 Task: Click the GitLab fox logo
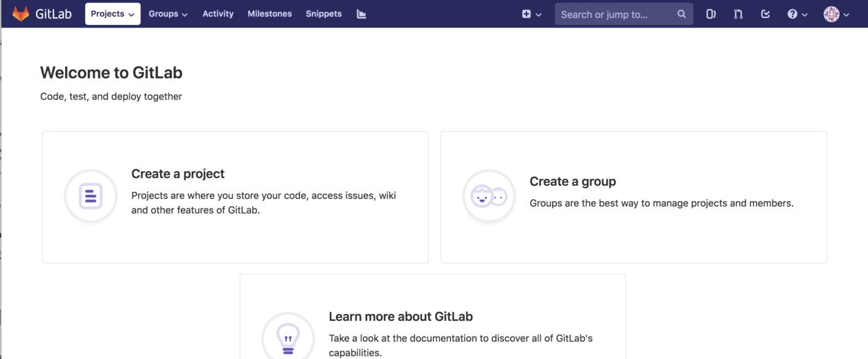[x=21, y=13]
